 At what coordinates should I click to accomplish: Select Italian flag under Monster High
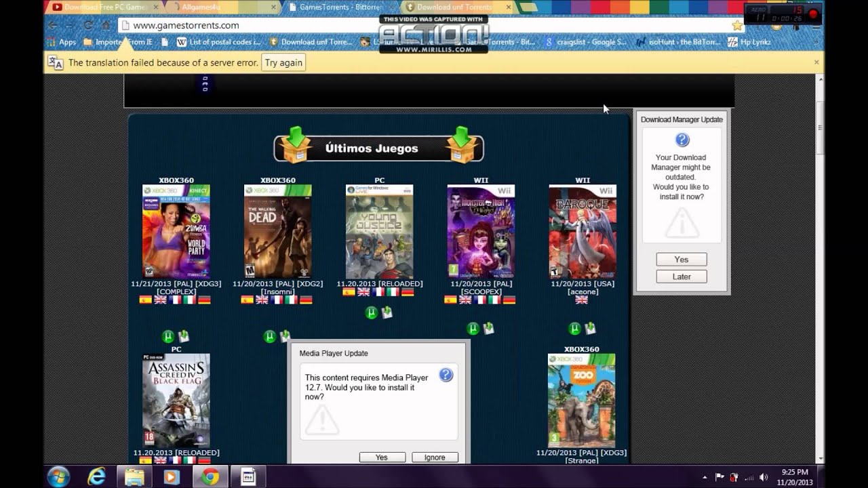pos(494,300)
